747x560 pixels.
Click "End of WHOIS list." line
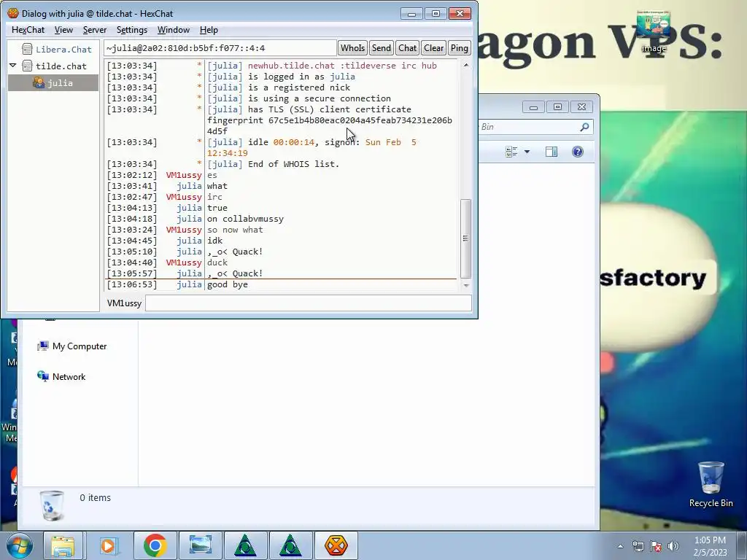tap(293, 164)
